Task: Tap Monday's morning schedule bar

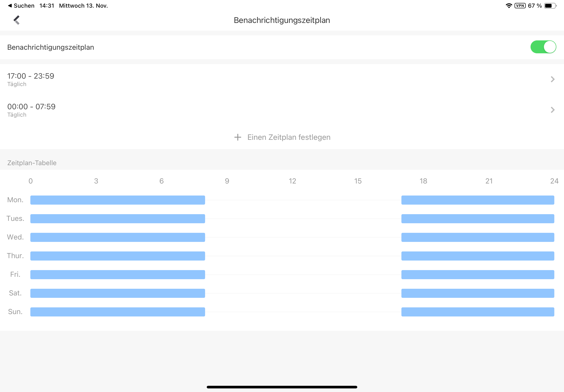Action: coord(118,200)
